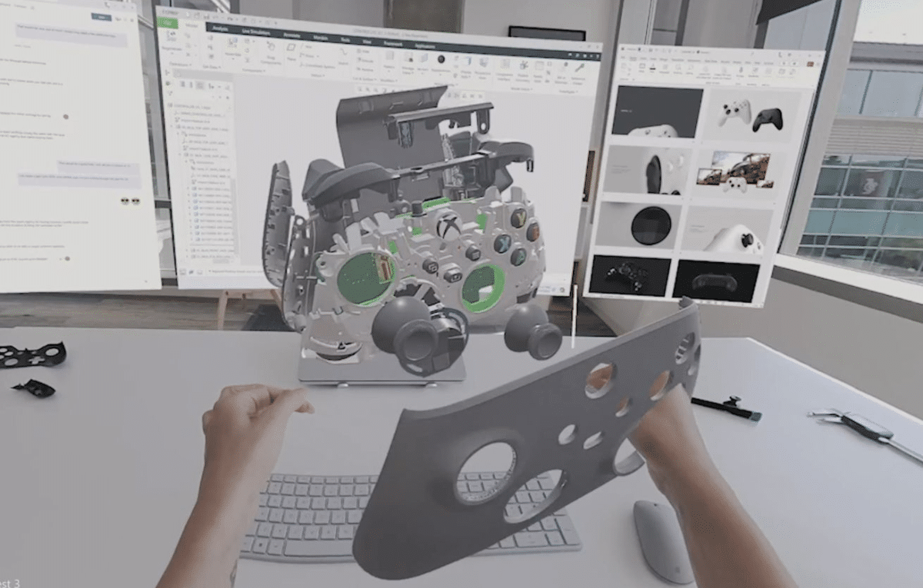Screen dimensions: 923x588
Task: Click the Pattern tool icon
Action: (389, 58)
